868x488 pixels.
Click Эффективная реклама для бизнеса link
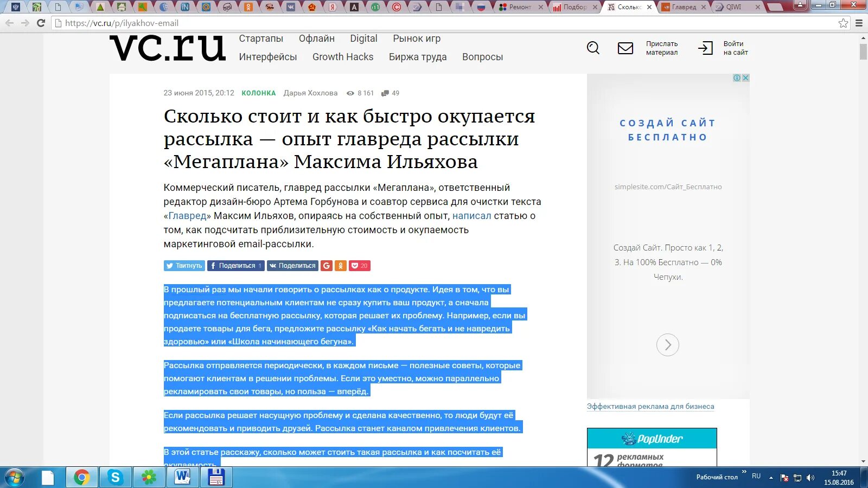click(x=650, y=406)
